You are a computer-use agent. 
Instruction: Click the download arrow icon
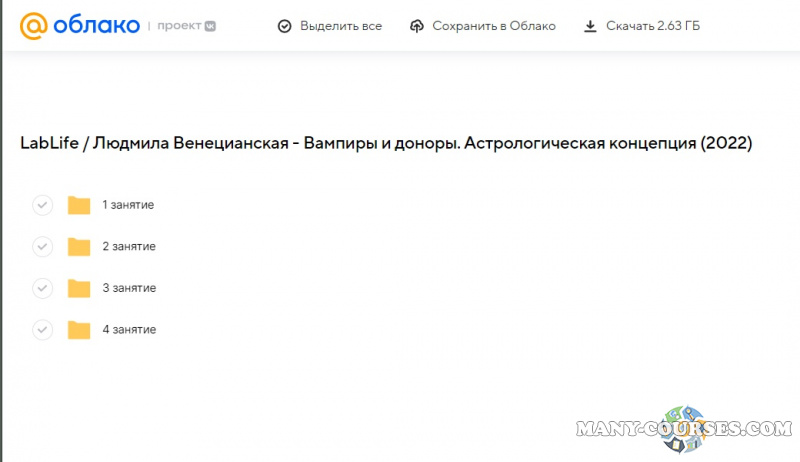coord(591,26)
